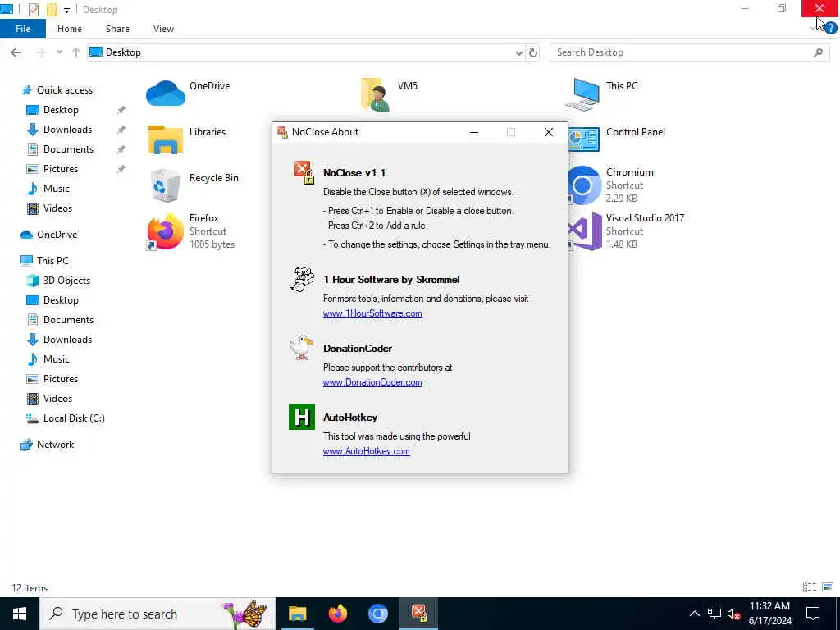Select pinned Downloads under Quick access
Image resolution: width=840 pixels, height=630 pixels.
pos(67,129)
